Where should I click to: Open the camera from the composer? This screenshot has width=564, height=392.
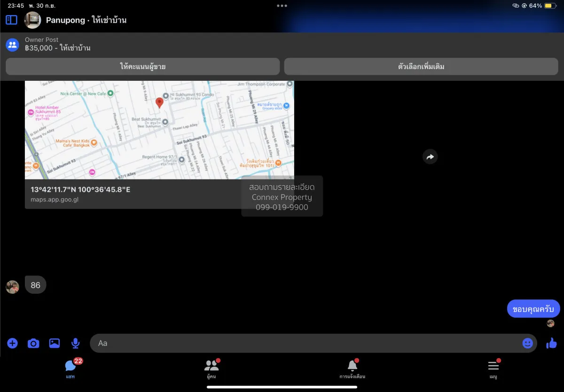pyautogui.click(x=33, y=343)
